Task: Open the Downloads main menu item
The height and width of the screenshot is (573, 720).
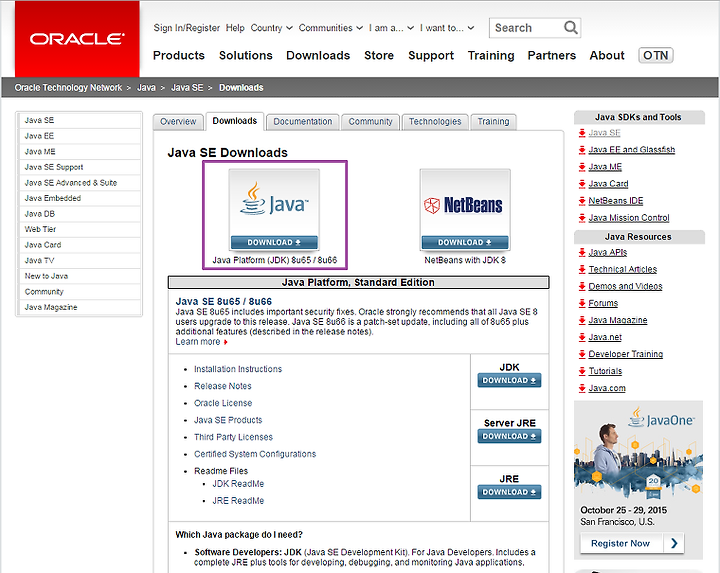Action: click(318, 56)
